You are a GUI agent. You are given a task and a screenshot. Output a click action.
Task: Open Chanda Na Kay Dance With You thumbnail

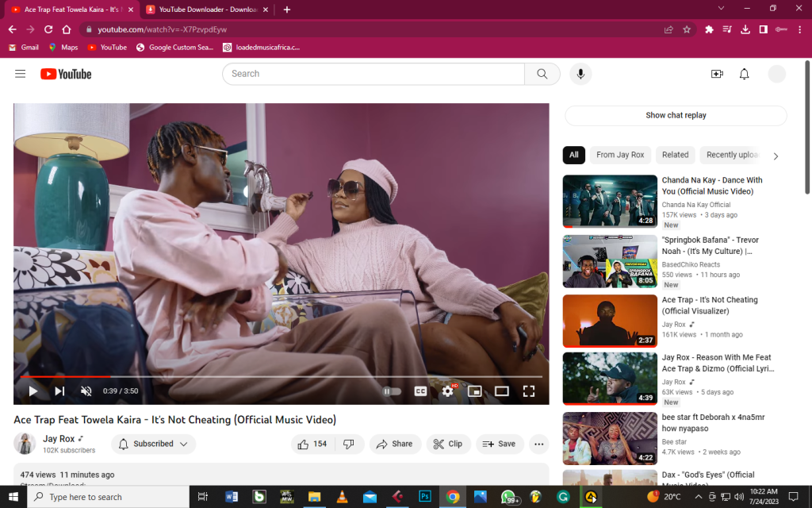(x=610, y=201)
